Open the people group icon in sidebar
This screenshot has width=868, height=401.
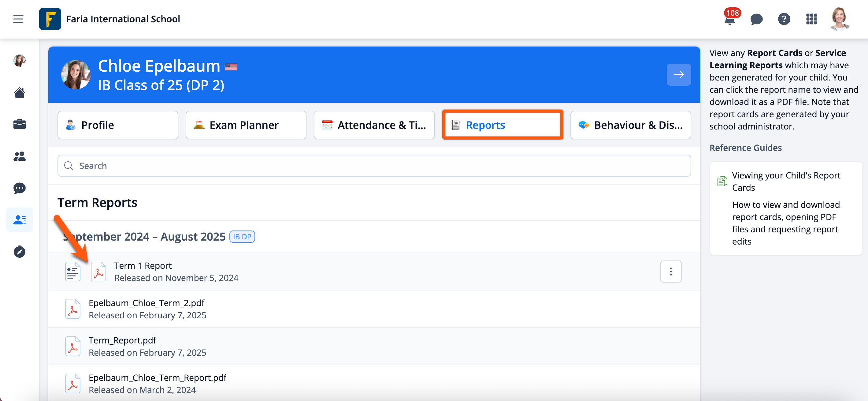20,156
